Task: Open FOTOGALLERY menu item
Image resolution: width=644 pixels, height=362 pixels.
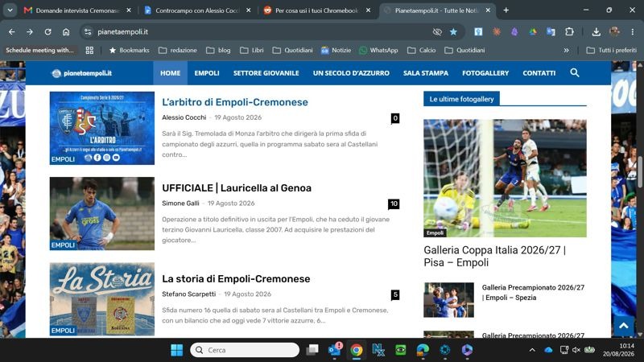Action: [485, 73]
